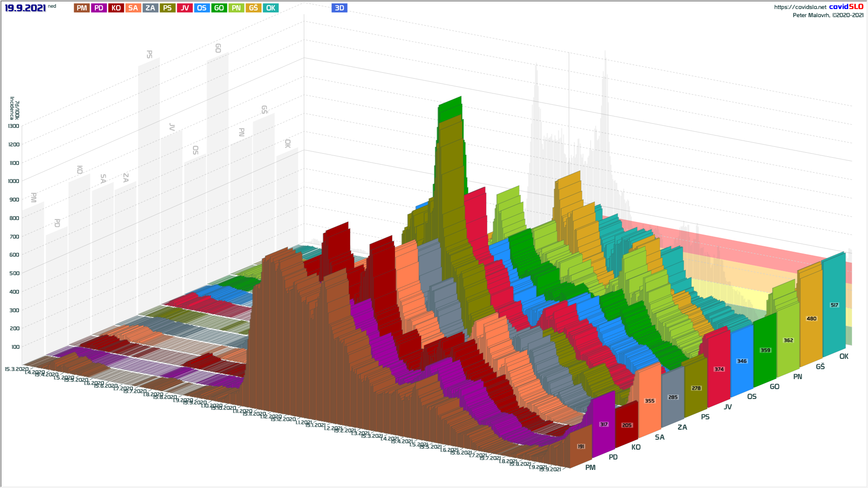Click the 374 value label on JV bar
This screenshot has width=868, height=488.
[719, 369]
